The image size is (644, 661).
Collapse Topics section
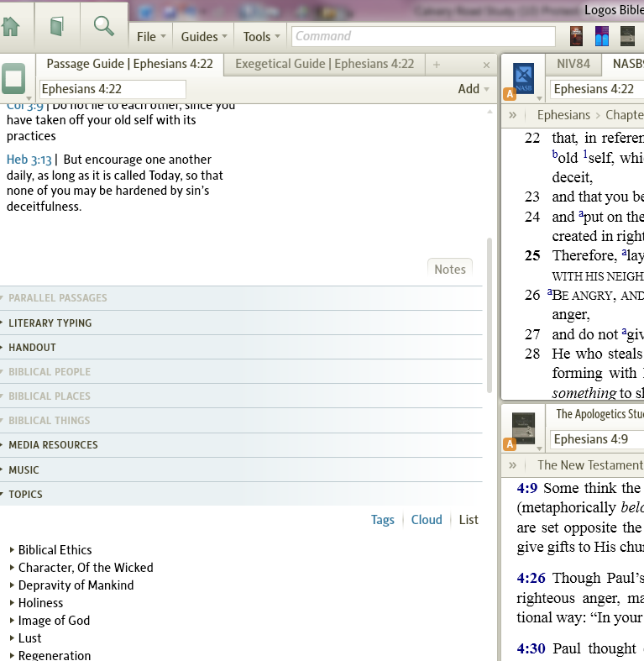(241, 494)
